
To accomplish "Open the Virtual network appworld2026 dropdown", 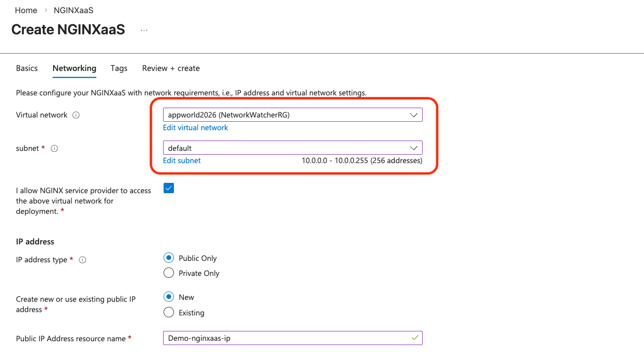I will click(x=292, y=115).
